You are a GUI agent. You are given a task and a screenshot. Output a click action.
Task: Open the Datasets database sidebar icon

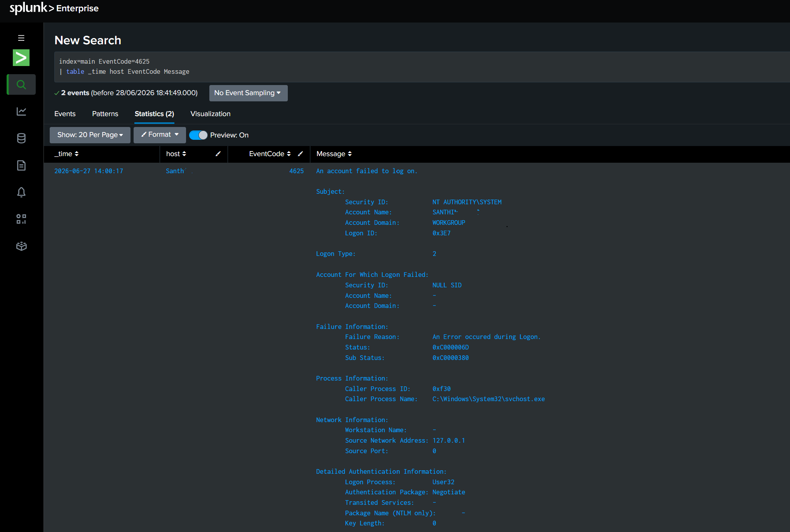coord(21,138)
